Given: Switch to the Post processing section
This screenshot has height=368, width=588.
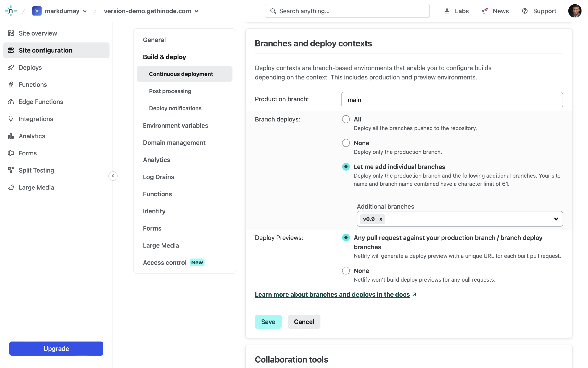Looking at the screenshot, I should coord(170,91).
